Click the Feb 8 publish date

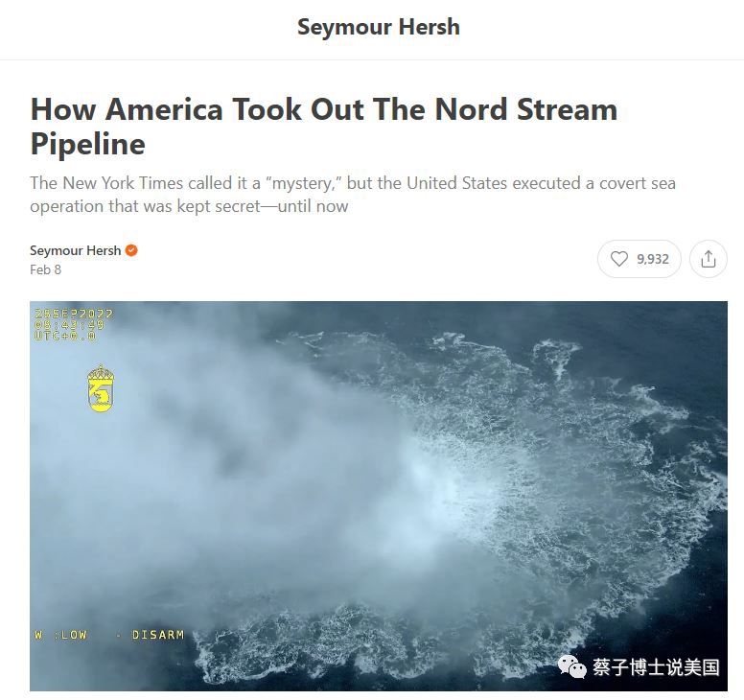pyautogui.click(x=46, y=269)
